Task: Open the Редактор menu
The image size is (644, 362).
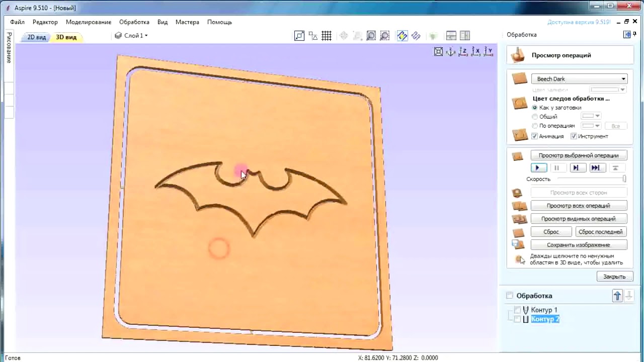Action: click(45, 22)
